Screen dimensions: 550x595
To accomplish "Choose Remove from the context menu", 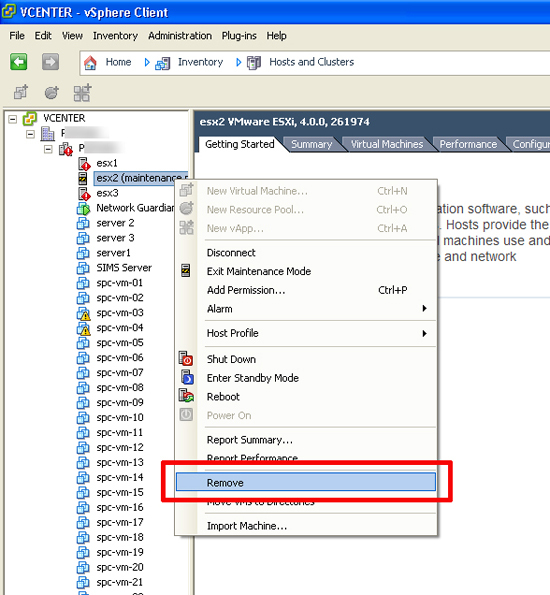I will coord(306,482).
